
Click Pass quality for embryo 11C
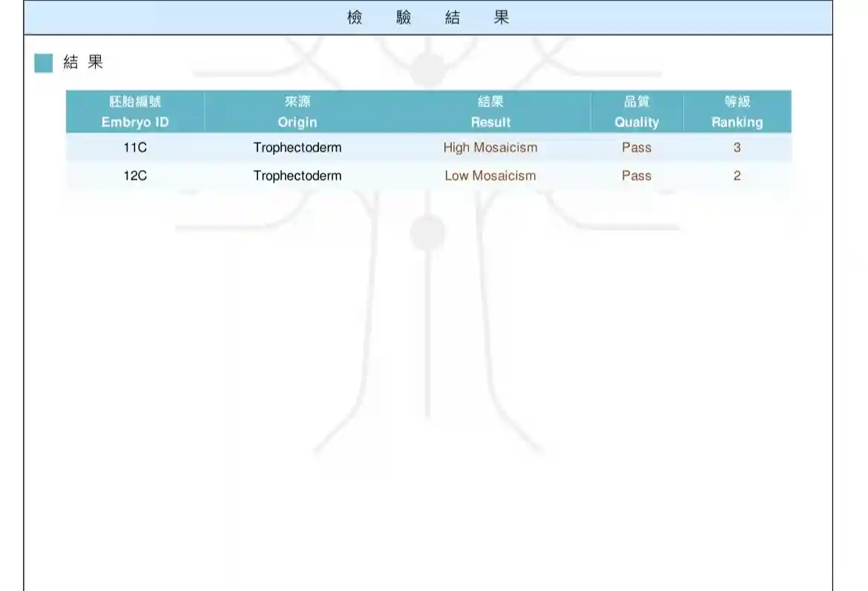click(x=637, y=148)
